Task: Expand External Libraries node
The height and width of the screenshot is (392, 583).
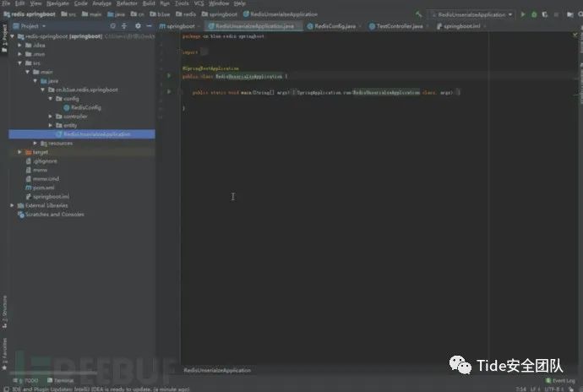Action: click(13, 205)
